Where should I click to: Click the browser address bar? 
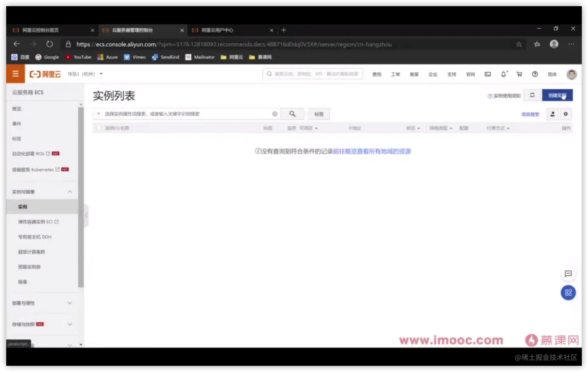coord(288,44)
